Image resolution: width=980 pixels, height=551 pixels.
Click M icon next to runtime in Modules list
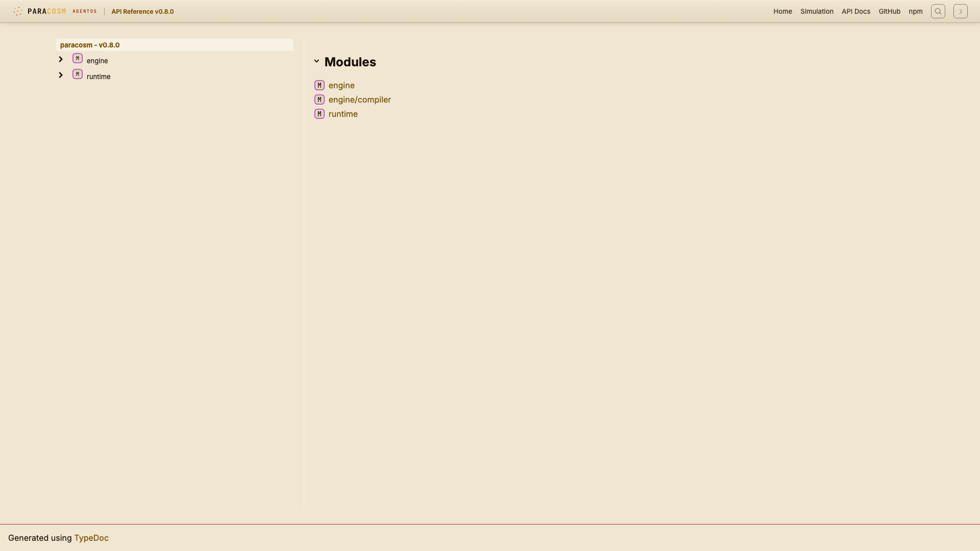tap(320, 114)
